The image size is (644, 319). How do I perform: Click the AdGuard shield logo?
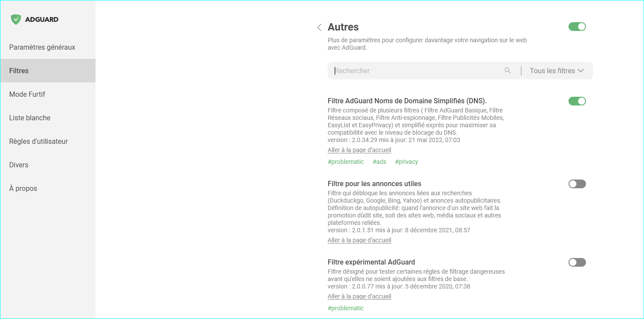16,19
